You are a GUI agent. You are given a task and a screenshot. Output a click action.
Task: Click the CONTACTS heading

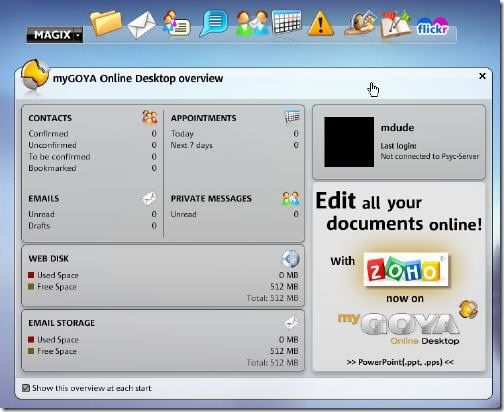(50, 118)
